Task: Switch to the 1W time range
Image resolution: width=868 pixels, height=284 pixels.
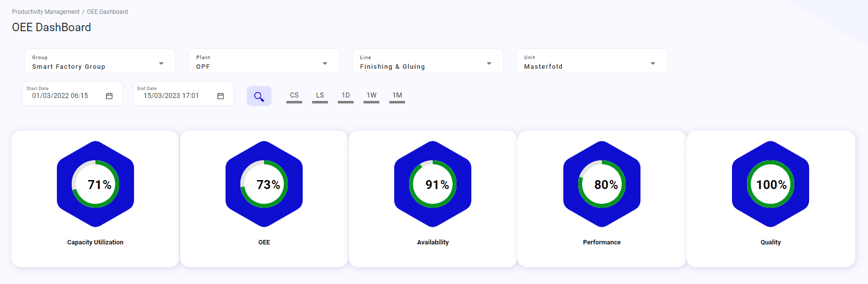Action: click(371, 95)
